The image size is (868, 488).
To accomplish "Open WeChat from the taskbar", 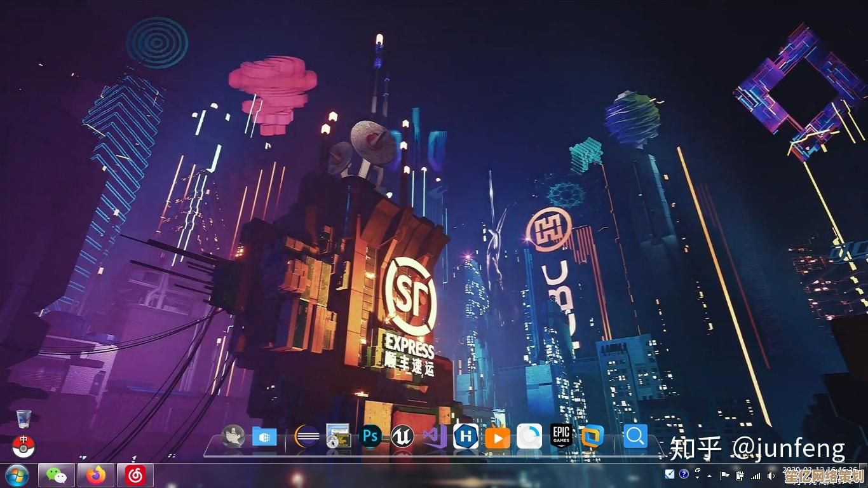I will (57, 475).
